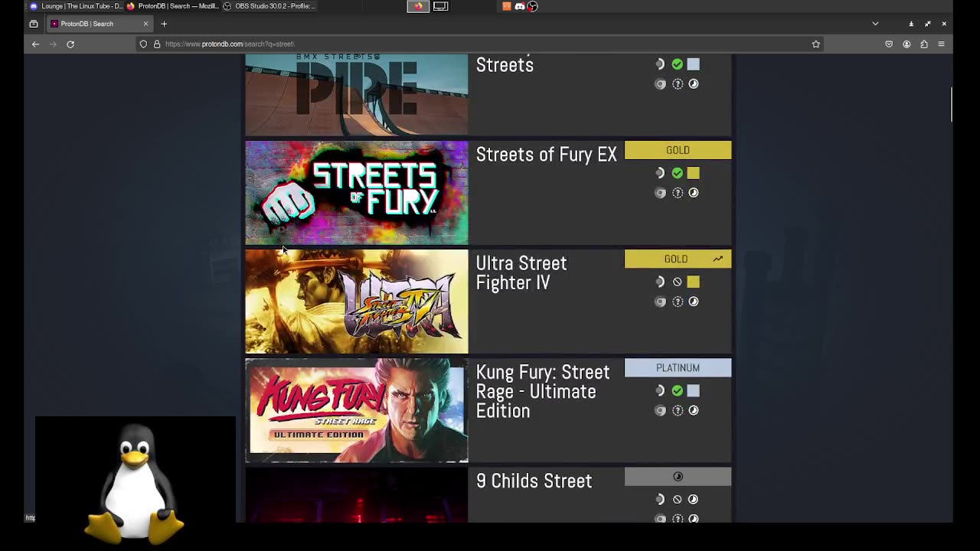Click Steam Deck icon in 9 Childs Street row
This screenshot has width=980, height=551.
point(660,499)
